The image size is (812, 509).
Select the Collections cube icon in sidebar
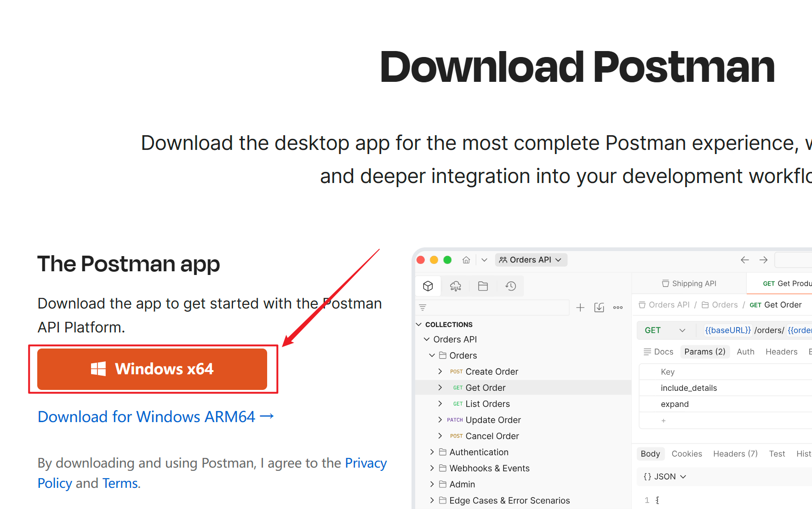pos(428,286)
